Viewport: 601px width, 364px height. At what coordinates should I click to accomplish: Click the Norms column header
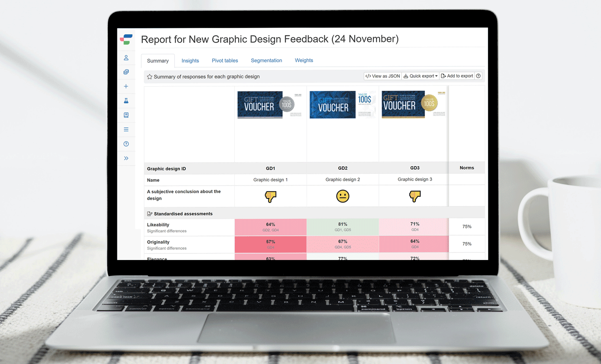coord(467,167)
